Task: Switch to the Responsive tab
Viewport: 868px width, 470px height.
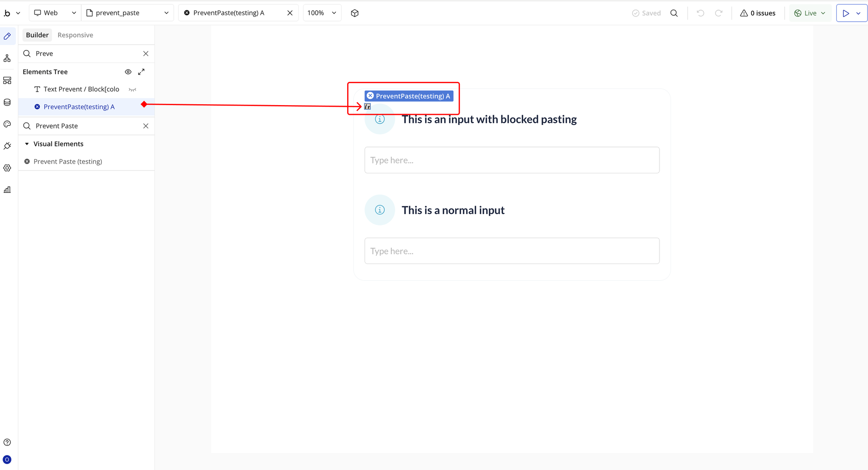Action: [x=75, y=35]
